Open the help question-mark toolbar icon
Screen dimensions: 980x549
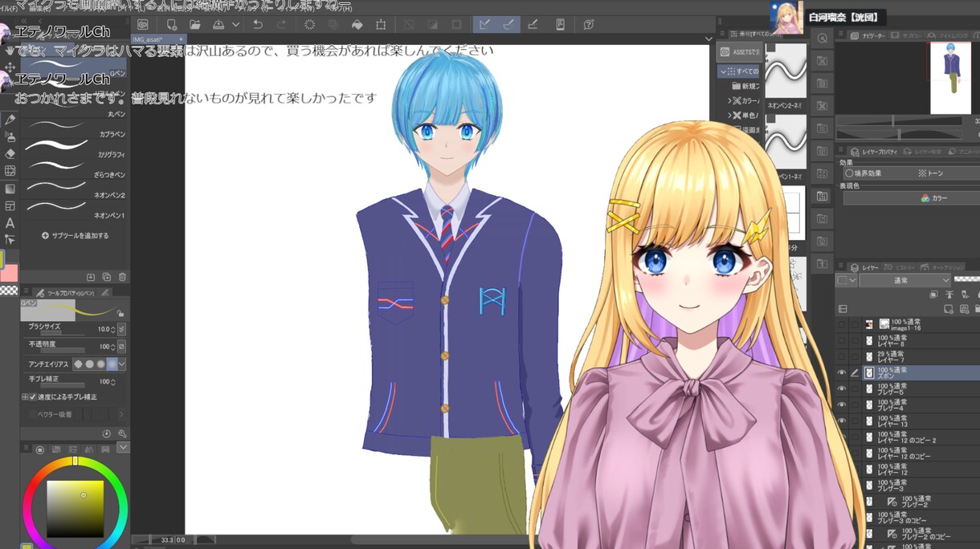pyautogui.click(x=589, y=24)
